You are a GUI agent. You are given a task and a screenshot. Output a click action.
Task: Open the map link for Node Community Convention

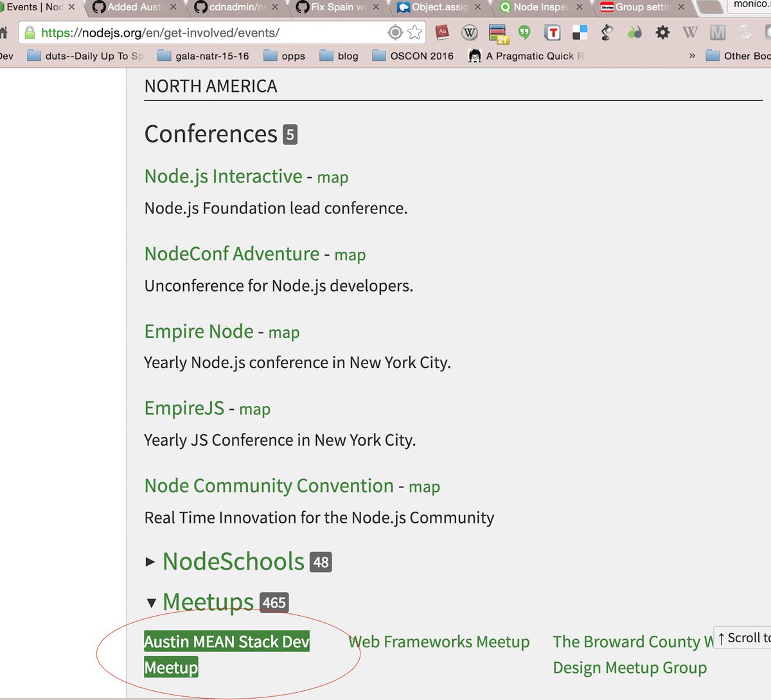click(x=425, y=487)
